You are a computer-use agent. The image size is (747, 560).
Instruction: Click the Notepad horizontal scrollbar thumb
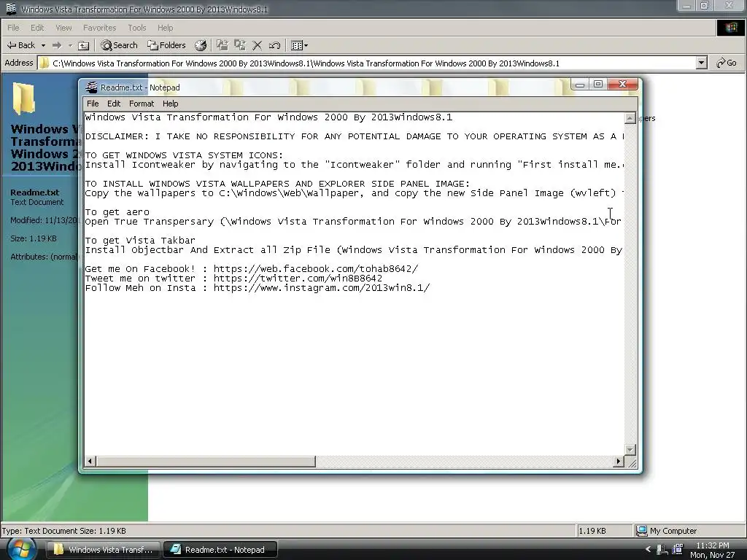(x=206, y=461)
